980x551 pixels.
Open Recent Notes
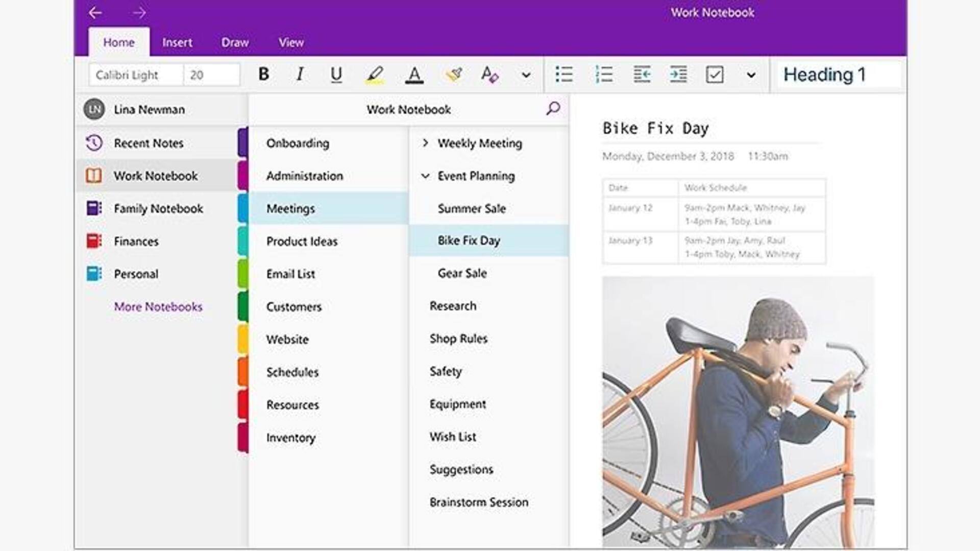pos(157,143)
